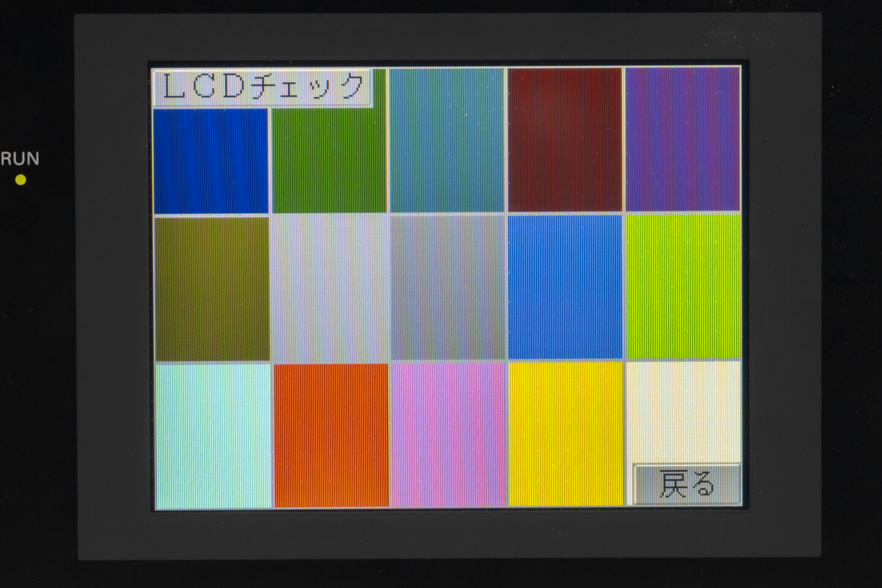Select the olive brown color block
Image resolution: width=882 pixels, height=588 pixels.
[x=212, y=288]
